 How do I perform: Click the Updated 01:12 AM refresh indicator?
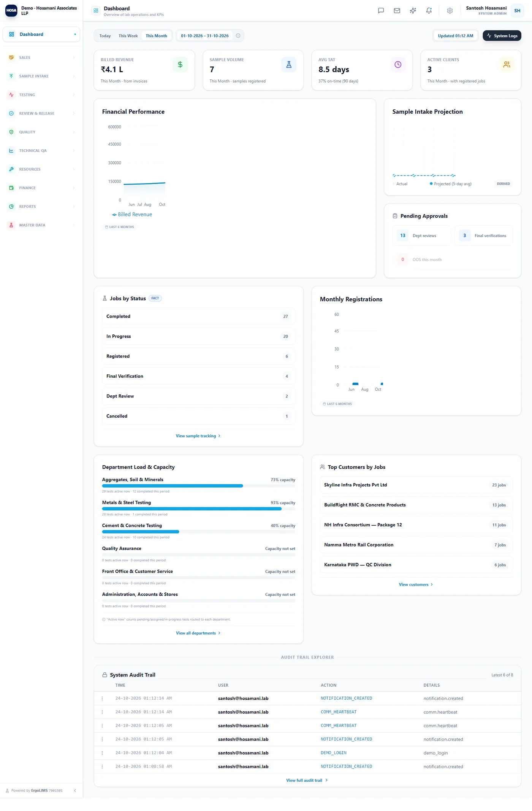click(455, 36)
